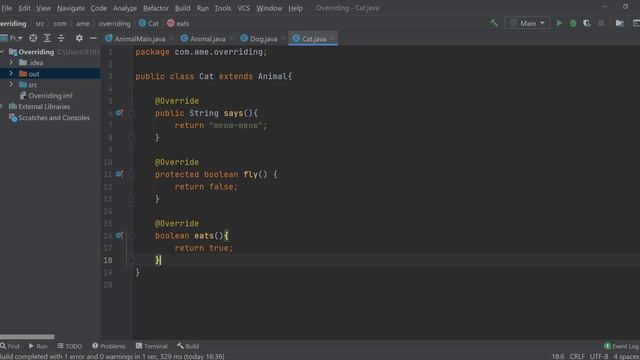The image size is (640, 360).
Task: Open Project panel settings gear
Action: click(x=79, y=38)
